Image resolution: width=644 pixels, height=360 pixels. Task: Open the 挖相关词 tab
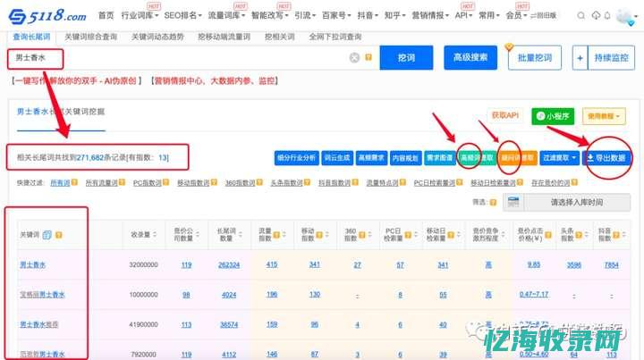280,38
